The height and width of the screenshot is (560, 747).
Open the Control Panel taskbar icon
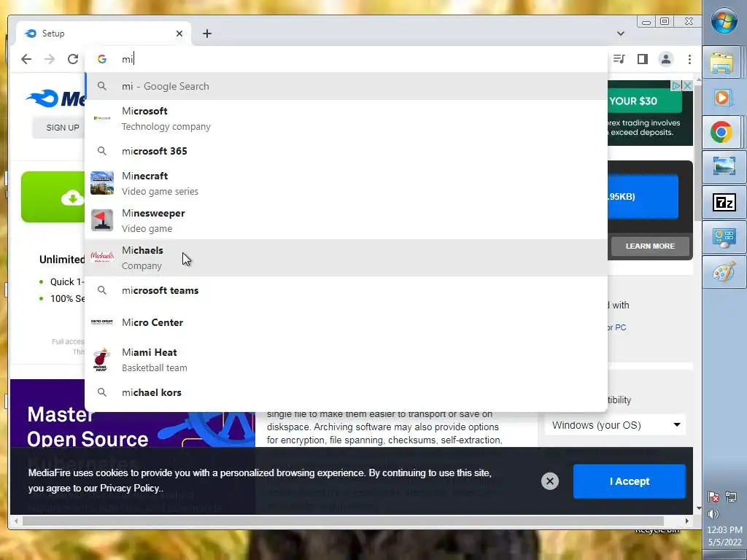point(724,238)
